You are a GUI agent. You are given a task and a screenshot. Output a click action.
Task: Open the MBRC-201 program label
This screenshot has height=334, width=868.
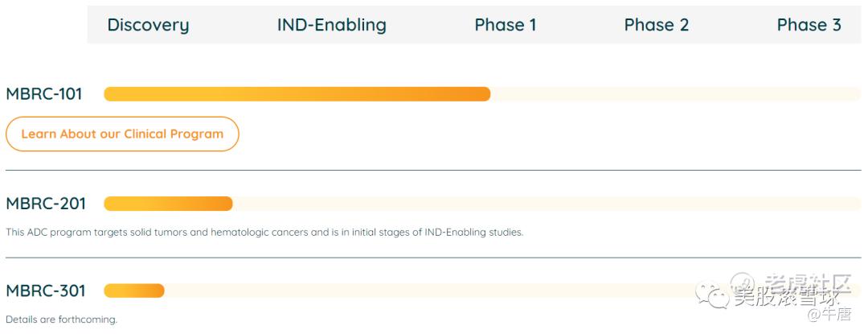coord(46,204)
